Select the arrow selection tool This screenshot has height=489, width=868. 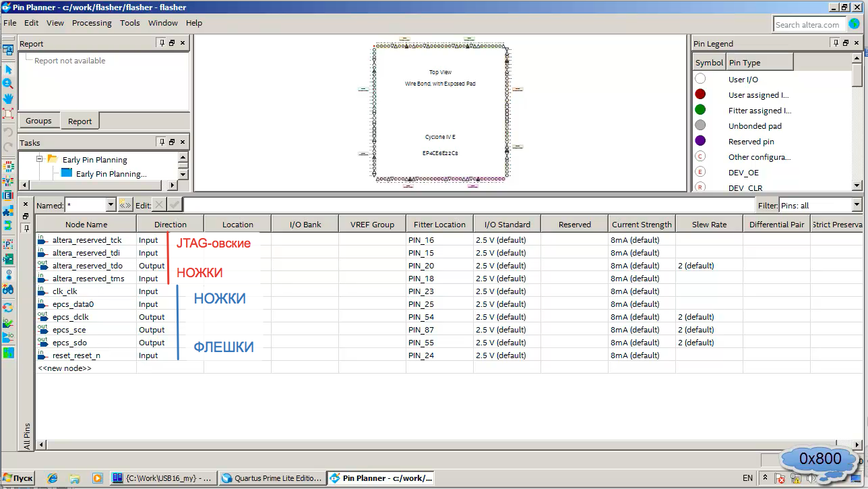click(x=8, y=69)
